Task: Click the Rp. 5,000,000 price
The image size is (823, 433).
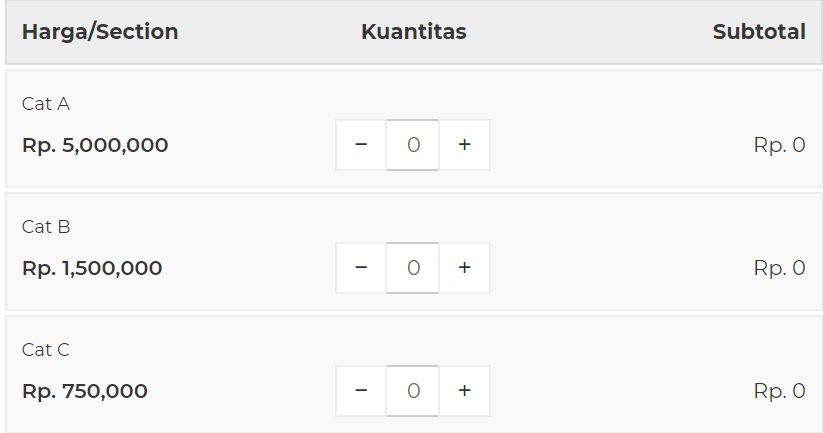Action: [x=95, y=145]
